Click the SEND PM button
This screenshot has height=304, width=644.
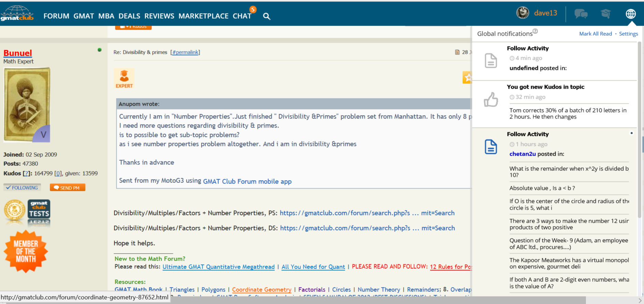[x=67, y=188]
